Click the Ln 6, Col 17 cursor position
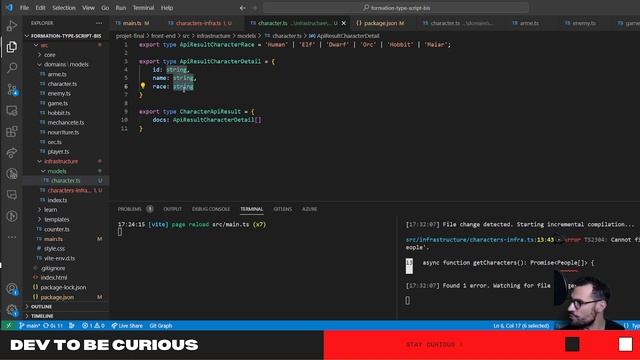Screen dimensions: 640x360 pyautogui.click(x=521, y=326)
